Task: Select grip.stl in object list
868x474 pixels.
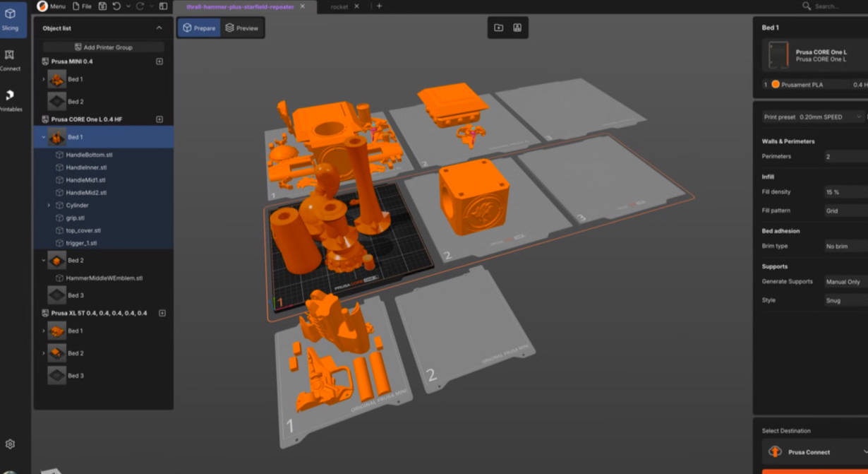Action: (x=75, y=218)
